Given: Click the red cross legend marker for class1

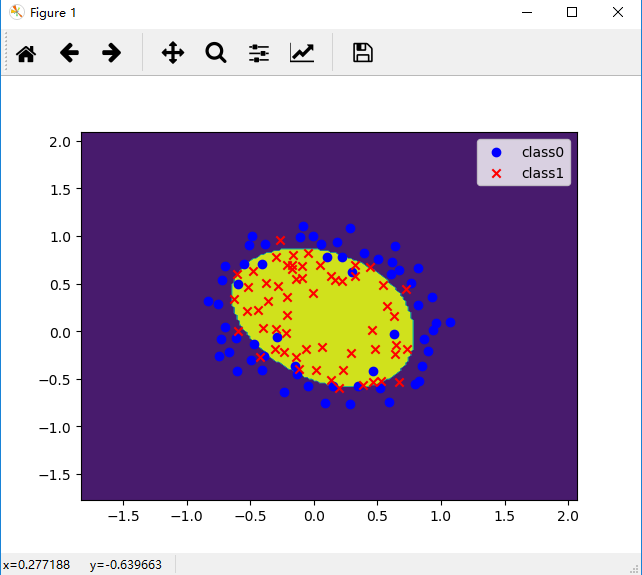Looking at the screenshot, I should point(496,174).
